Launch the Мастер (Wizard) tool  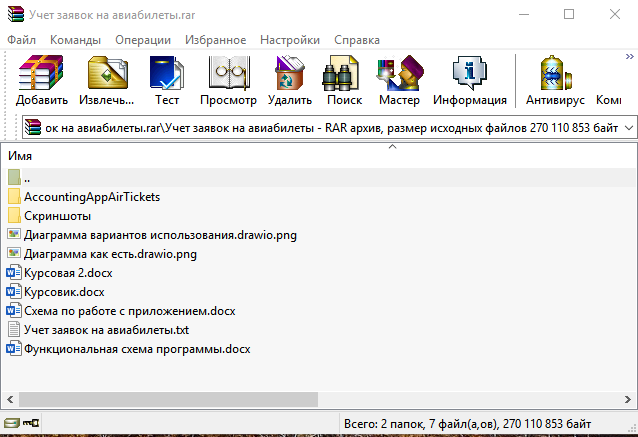coord(399,80)
